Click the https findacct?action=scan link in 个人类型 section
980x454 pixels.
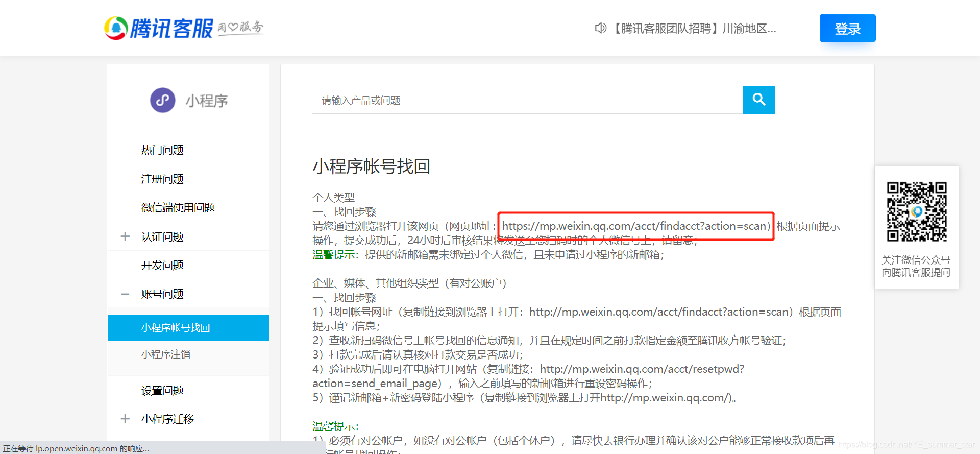(x=635, y=226)
